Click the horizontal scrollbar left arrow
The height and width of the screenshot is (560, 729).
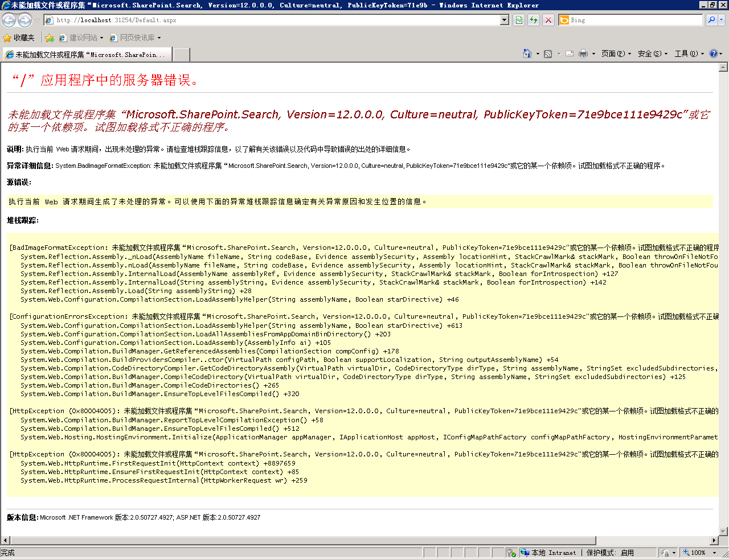coord(5,541)
